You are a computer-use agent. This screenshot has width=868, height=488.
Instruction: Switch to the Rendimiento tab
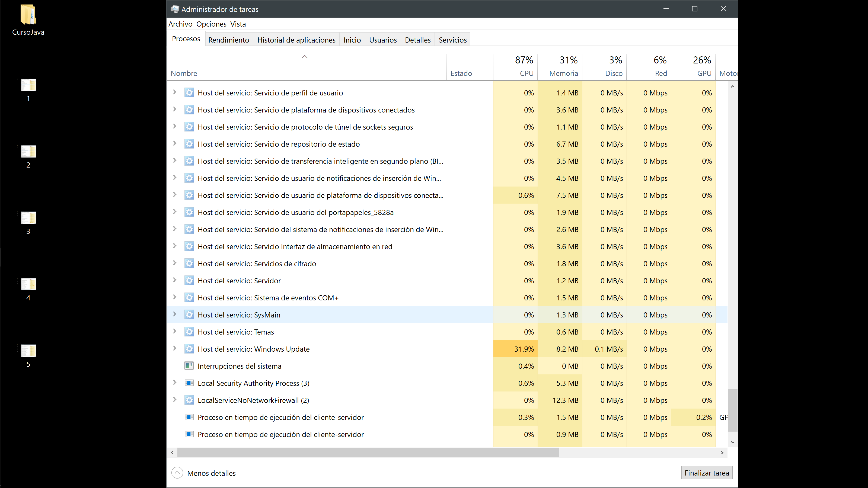click(228, 40)
